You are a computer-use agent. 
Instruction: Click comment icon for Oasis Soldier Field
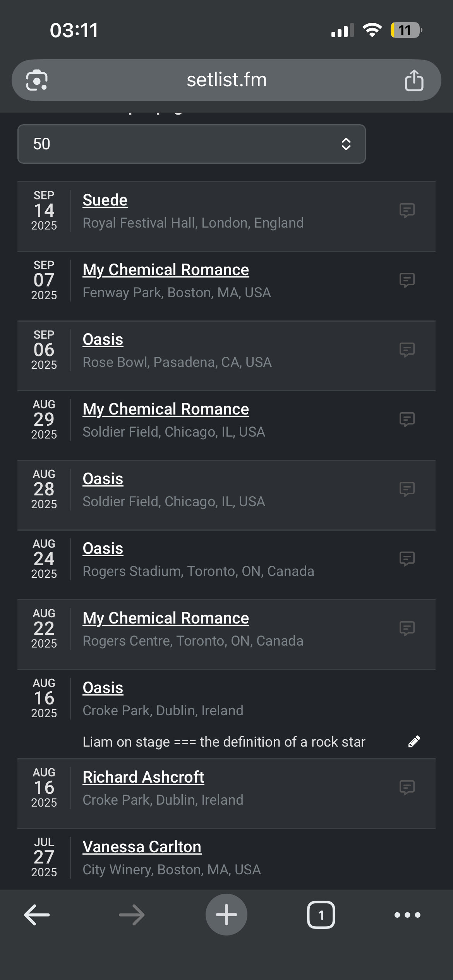(x=407, y=489)
